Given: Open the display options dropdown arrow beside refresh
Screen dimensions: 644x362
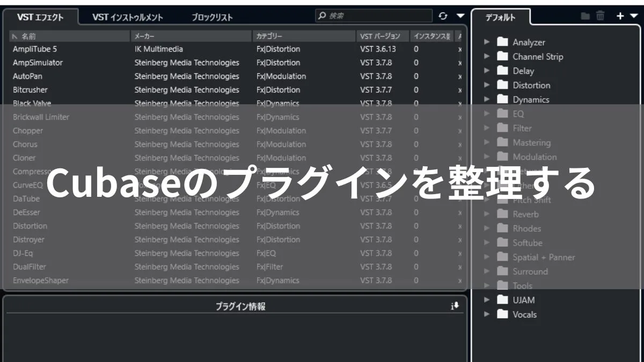Looking at the screenshot, I should (x=460, y=16).
